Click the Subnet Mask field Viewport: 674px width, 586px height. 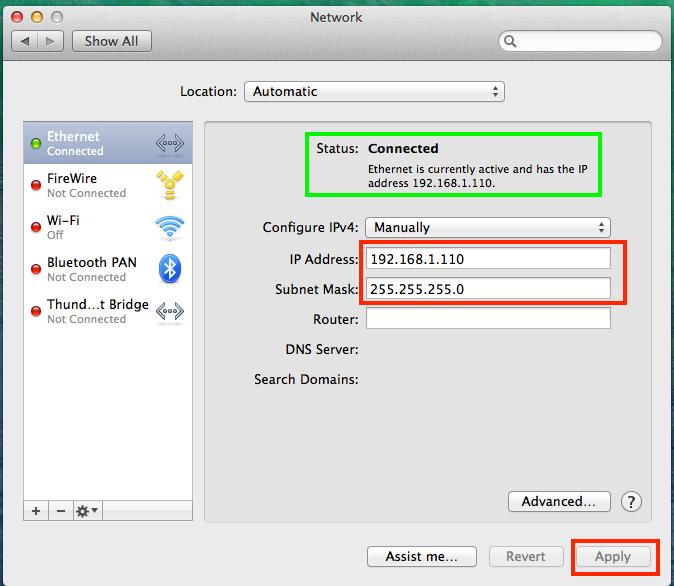coord(488,289)
